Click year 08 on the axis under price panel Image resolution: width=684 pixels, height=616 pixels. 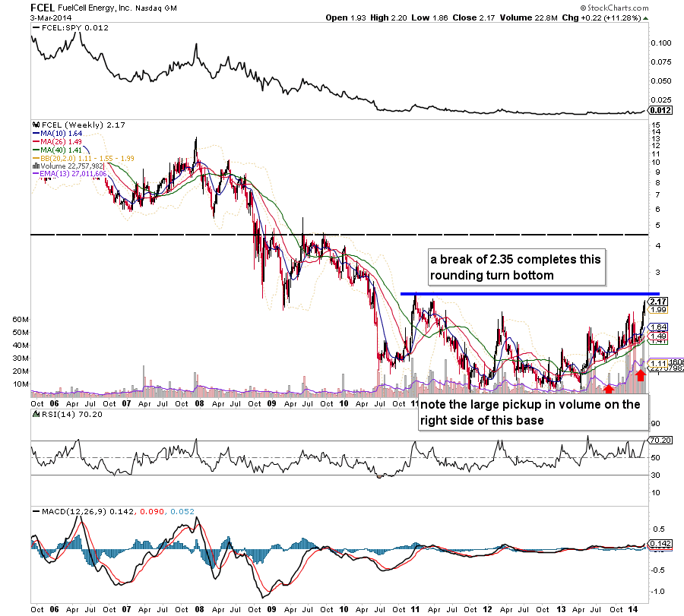(x=199, y=403)
